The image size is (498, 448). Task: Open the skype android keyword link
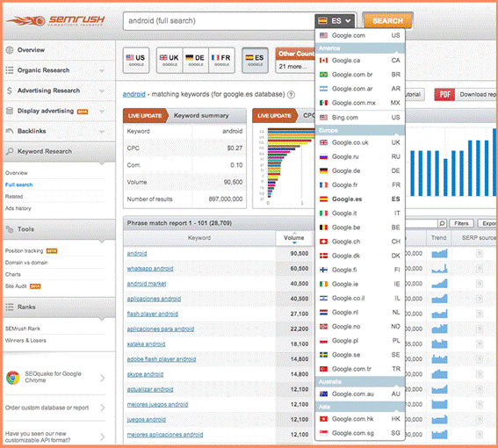pyautogui.click(x=145, y=374)
